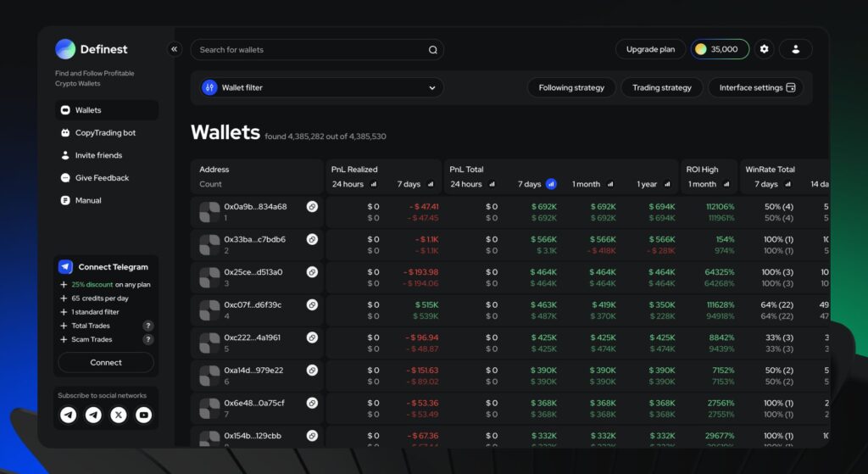Click $463K 7 days PnL Total value
868x474 pixels.
(x=543, y=304)
